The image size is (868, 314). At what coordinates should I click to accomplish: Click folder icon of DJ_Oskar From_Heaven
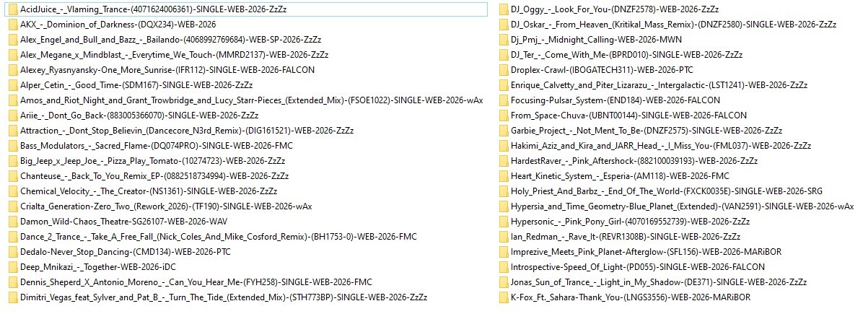tap(503, 25)
